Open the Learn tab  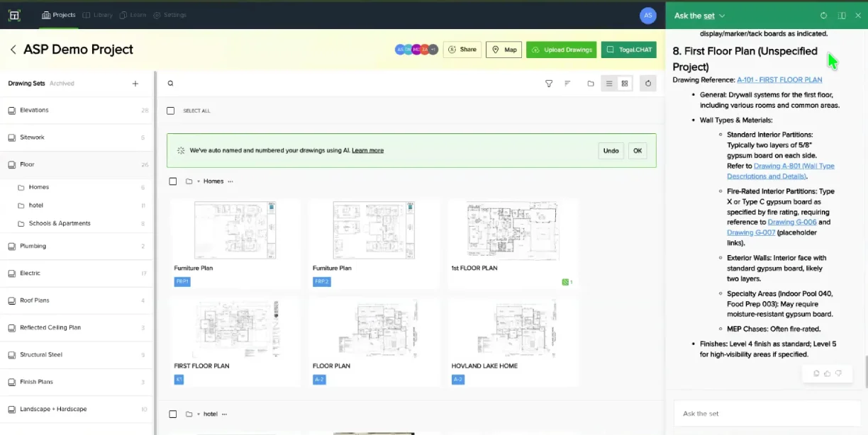133,15
